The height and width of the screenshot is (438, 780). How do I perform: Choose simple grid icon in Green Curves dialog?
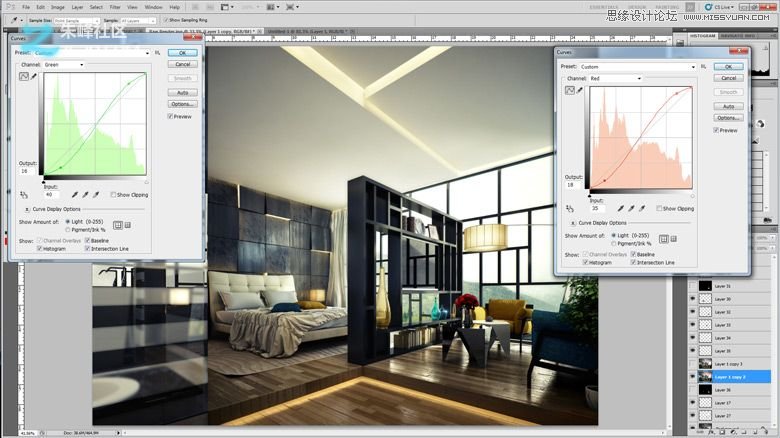118,225
